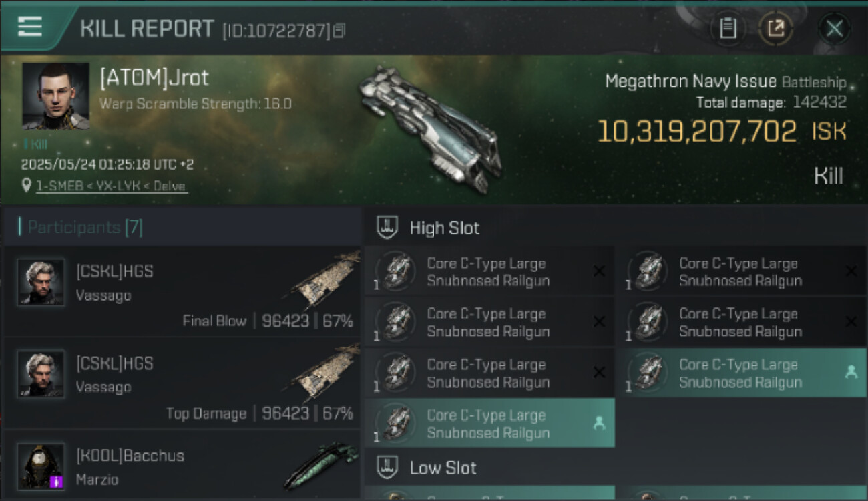The height and width of the screenshot is (501, 868).
Task: Select the highlighted railgun in the left column
Action: (489, 424)
